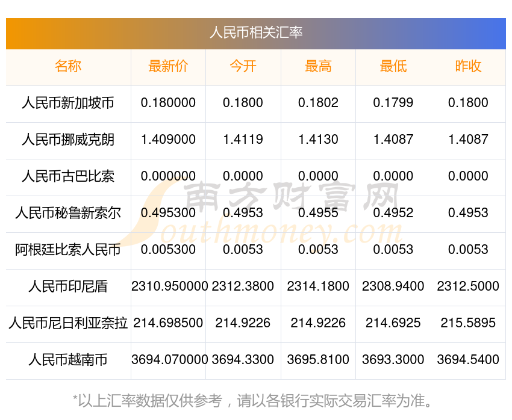512x420 pixels.
Task: Click the 人民币新加坡币 row name
Action: 68,103
